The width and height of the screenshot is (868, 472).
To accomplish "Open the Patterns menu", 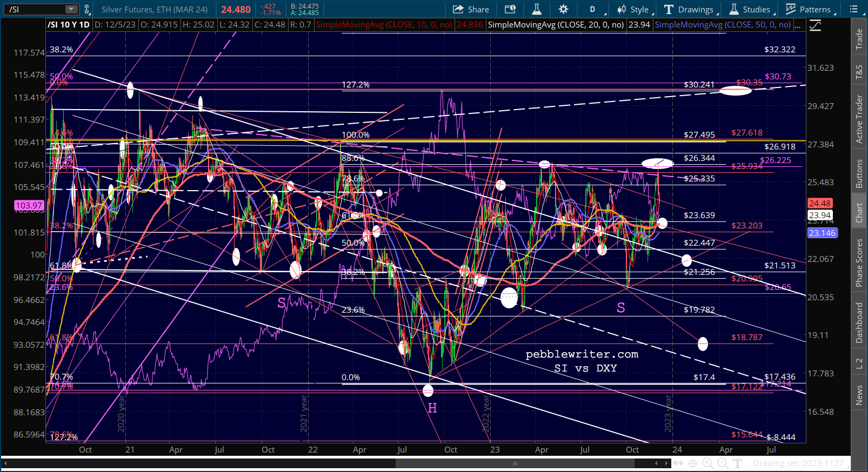I will click(x=811, y=9).
